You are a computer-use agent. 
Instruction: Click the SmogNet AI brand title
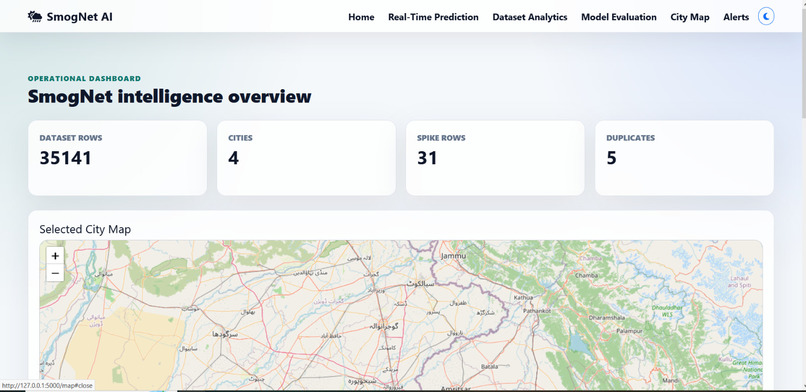[80, 17]
